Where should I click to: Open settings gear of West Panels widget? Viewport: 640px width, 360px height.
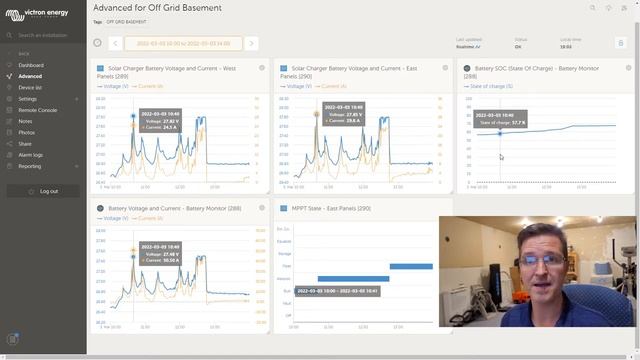262,68
